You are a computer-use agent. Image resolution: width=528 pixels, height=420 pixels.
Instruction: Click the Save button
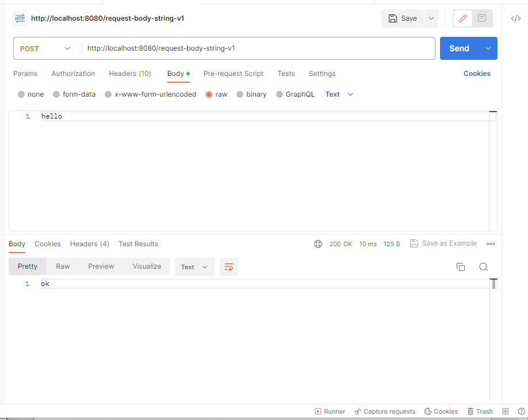click(403, 18)
